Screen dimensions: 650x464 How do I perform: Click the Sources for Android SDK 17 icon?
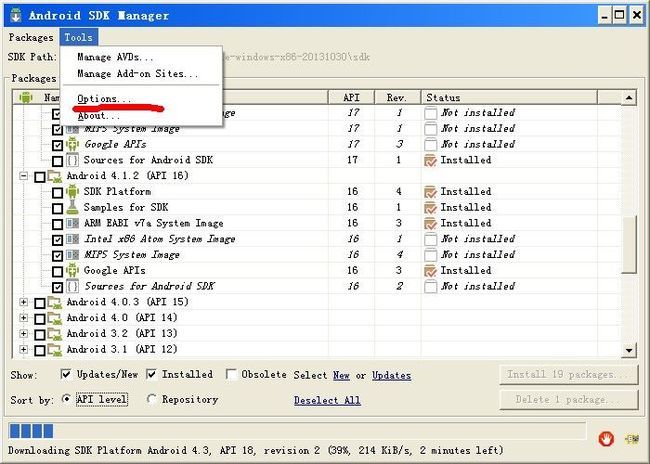tap(73, 160)
